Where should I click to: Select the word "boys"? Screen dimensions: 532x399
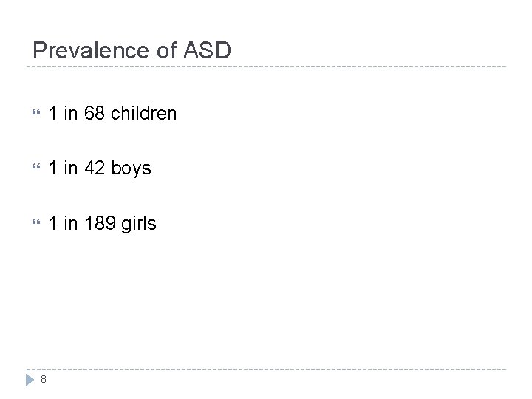[x=131, y=168]
